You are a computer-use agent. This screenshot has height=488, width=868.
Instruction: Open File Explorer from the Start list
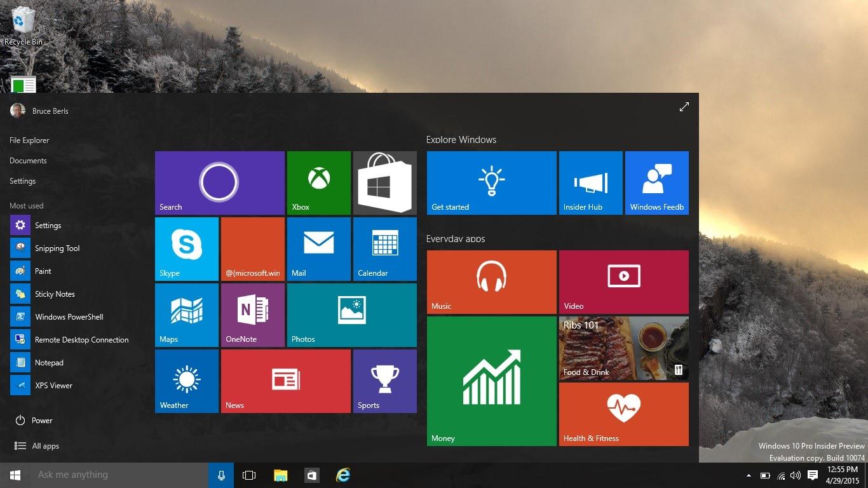click(29, 140)
